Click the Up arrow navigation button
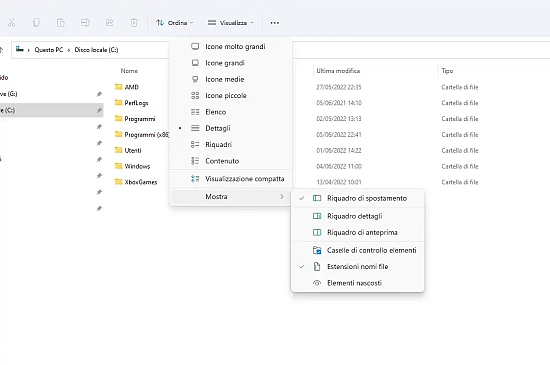Image resolution: width=550 pixels, height=365 pixels. [1, 50]
